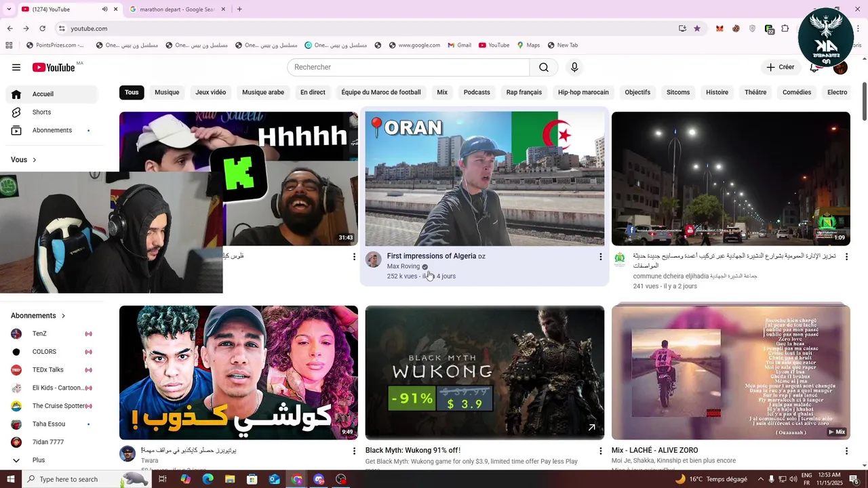Viewport: 868px width, 488px height.
Task: Select the Podcasts filter chip
Action: [477, 92]
